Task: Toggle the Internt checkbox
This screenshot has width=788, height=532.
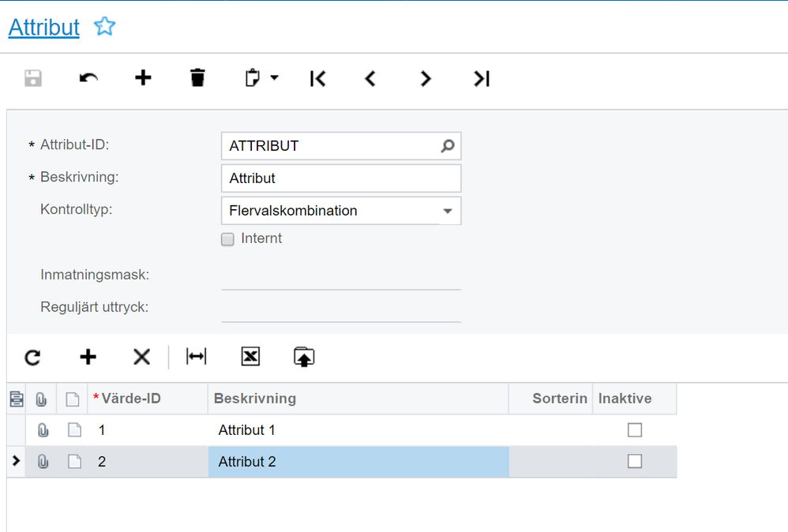Action: click(227, 239)
